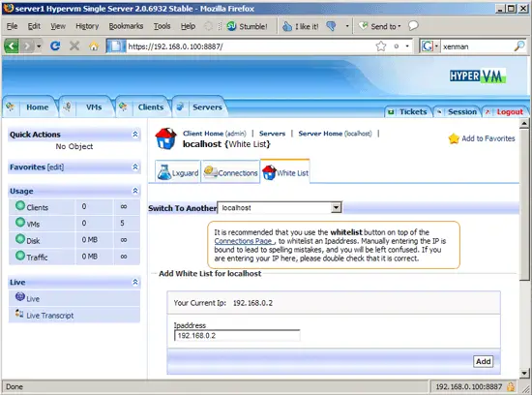Click the browser back arrow button
Viewport: 532px width, 395px height.
(12, 46)
